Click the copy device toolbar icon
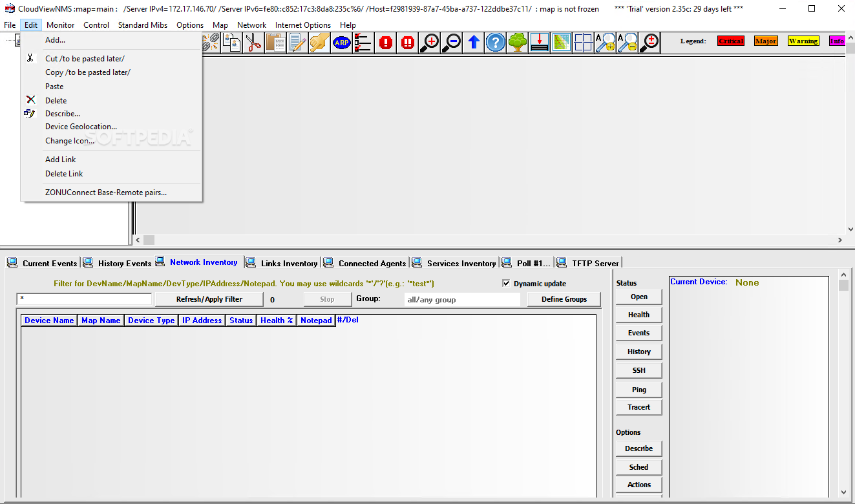This screenshot has width=855, height=504. (x=231, y=43)
